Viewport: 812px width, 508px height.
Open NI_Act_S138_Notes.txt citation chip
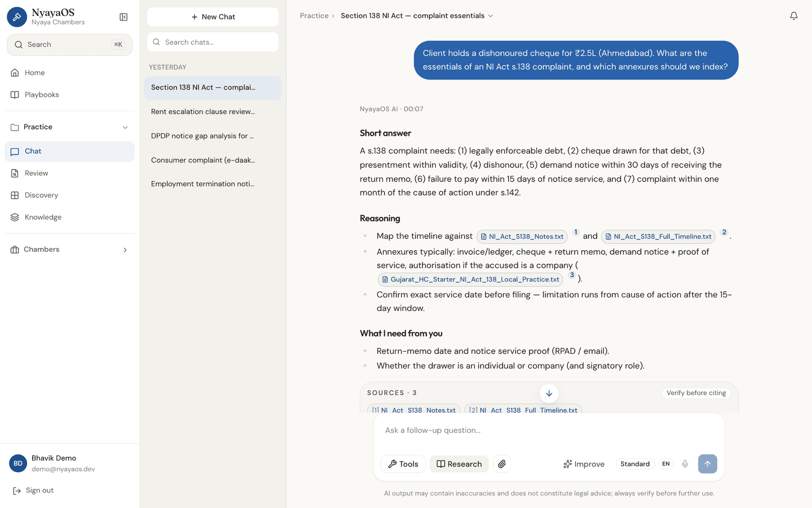pyautogui.click(x=522, y=237)
